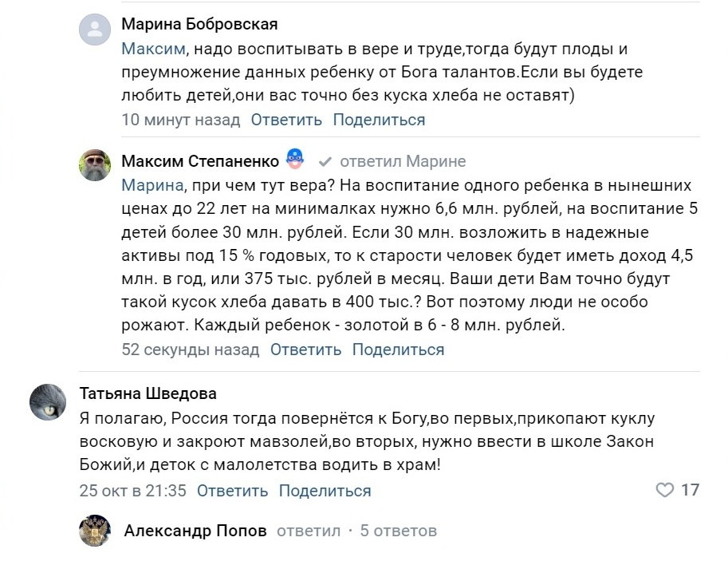
Task: Open Марина Бобровская's profile name link
Action: click(199, 25)
